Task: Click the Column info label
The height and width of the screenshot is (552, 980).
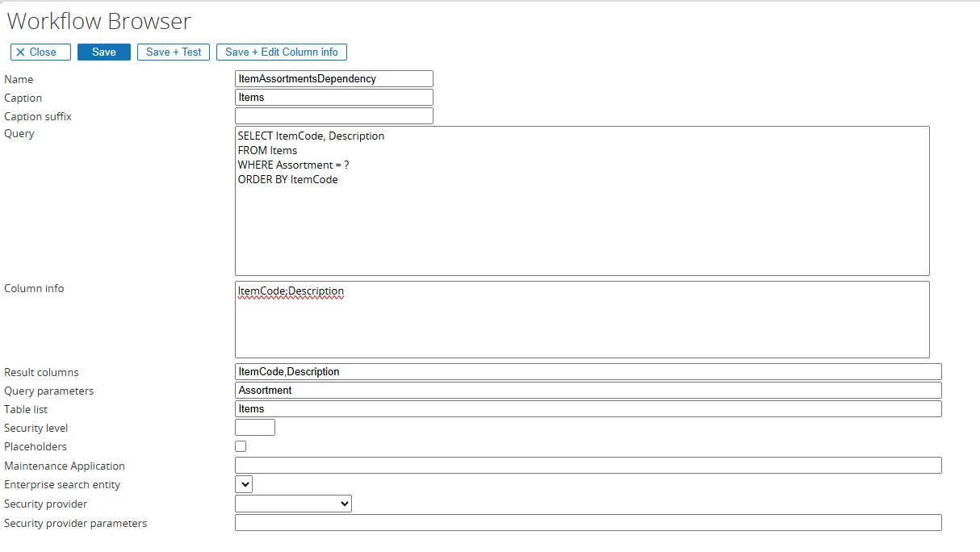Action: (x=34, y=288)
